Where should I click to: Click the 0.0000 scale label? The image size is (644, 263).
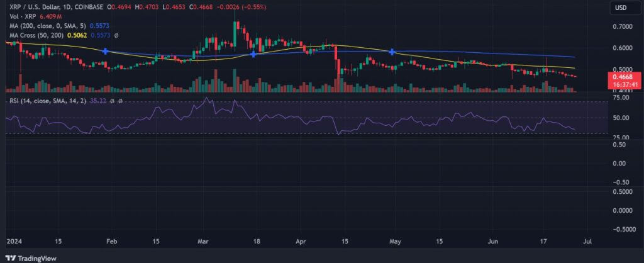(x=623, y=210)
